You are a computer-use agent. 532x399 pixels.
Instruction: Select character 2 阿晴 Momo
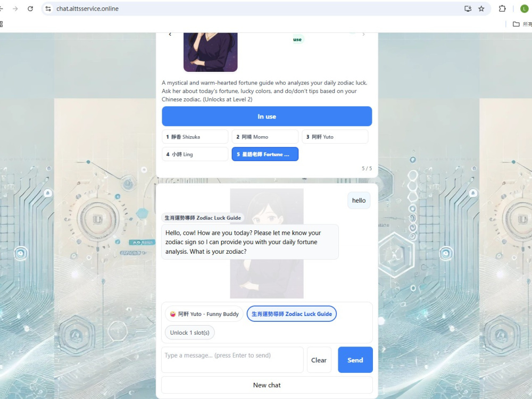click(265, 137)
